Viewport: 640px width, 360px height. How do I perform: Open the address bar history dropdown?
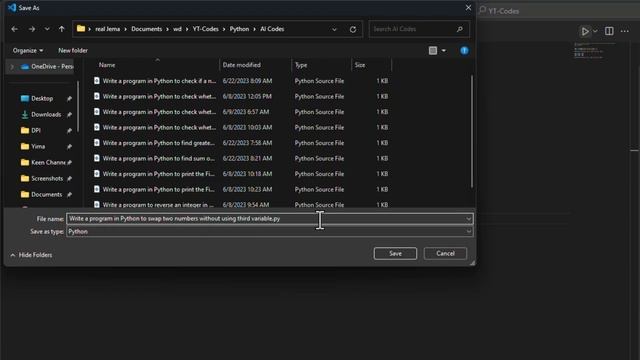334,29
